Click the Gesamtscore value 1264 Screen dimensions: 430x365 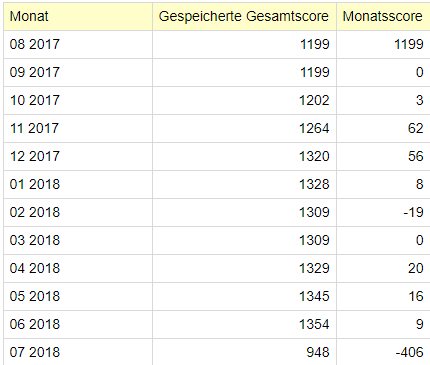[x=314, y=128]
